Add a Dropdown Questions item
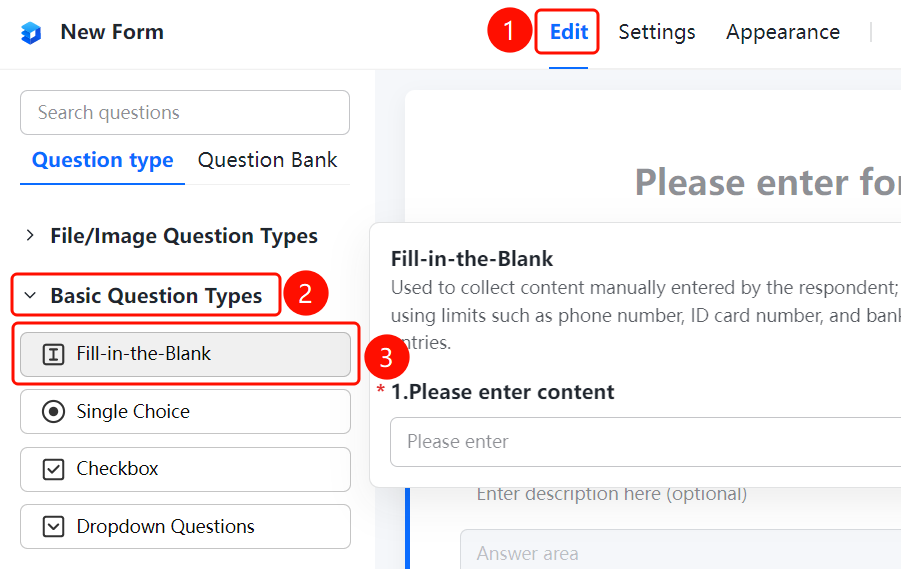The image size is (901, 569). tap(185, 526)
